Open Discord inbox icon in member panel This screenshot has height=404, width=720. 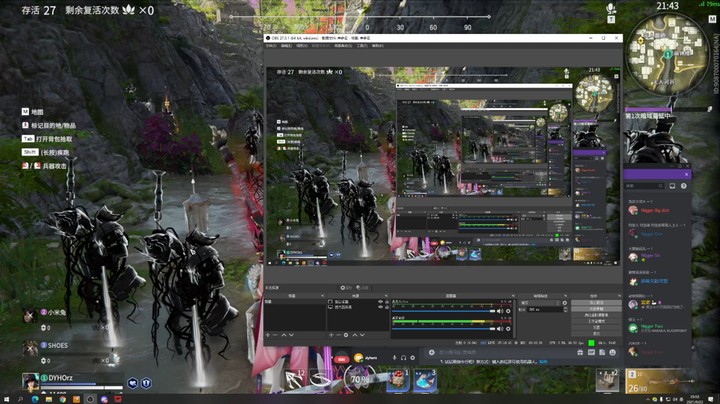click(x=672, y=186)
